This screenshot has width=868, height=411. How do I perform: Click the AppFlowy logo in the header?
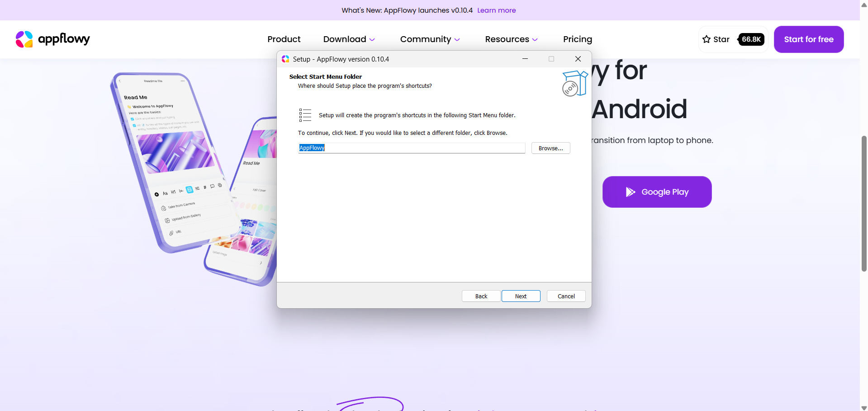[x=52, y=39]
